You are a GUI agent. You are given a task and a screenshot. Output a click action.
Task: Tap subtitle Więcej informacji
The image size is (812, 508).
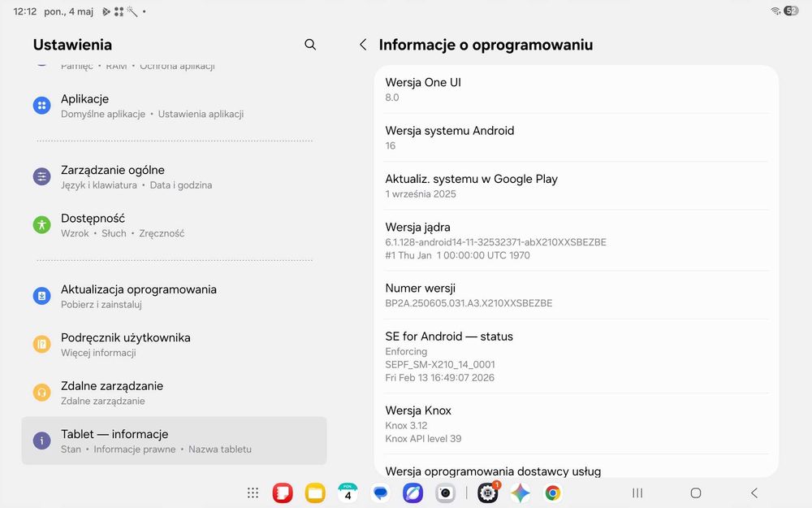(x=98, y=353)
